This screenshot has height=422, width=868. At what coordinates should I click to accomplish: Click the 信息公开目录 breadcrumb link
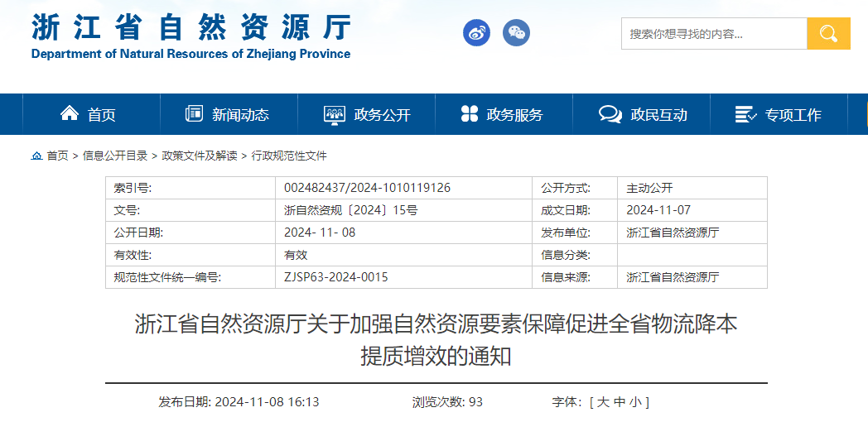(x=115, y=156)
